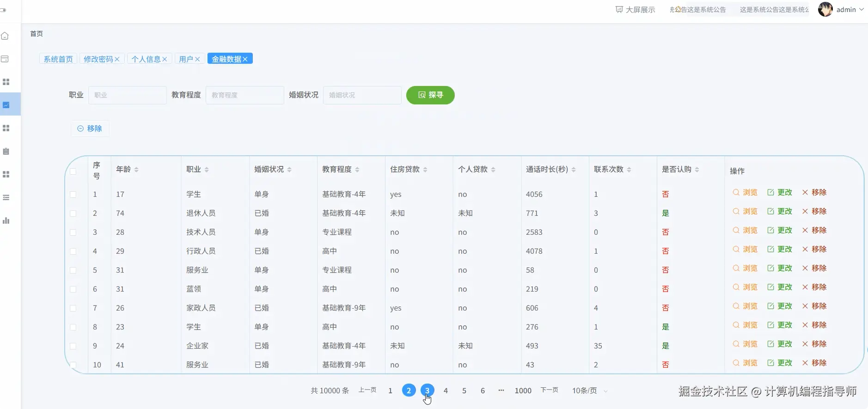This screenshot has height=409, width=868.
Task: Sort by 通话时长(秒) column arrows
Action: [x=574, y=170]
